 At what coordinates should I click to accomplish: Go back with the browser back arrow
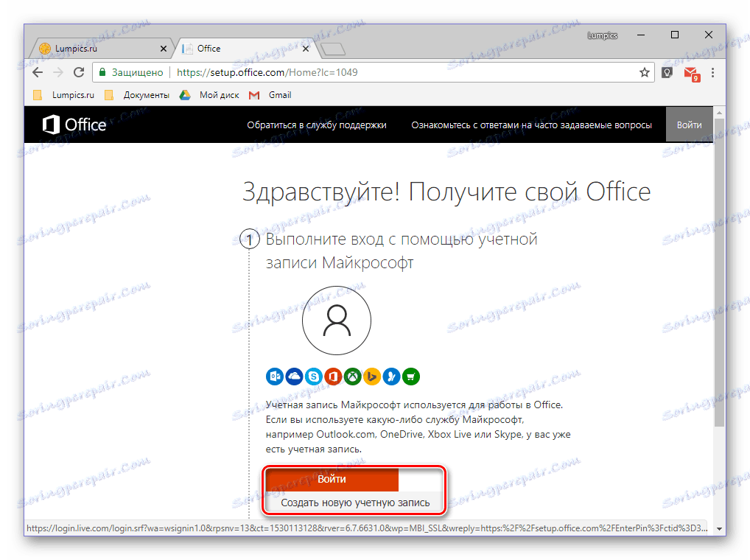pos(38,72)
